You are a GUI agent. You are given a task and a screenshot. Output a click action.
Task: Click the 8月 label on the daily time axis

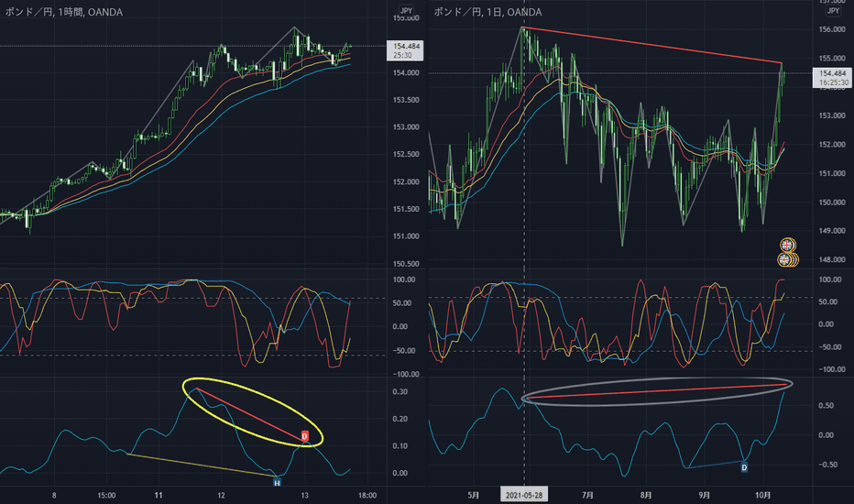click(645, 495)
